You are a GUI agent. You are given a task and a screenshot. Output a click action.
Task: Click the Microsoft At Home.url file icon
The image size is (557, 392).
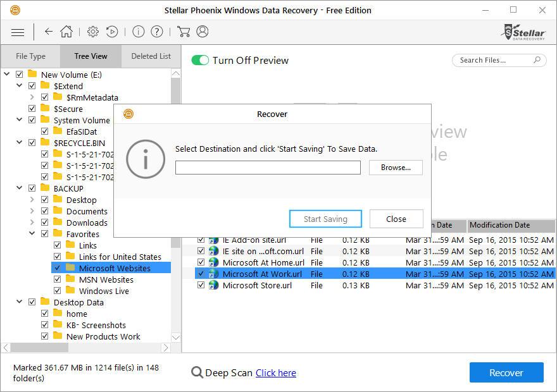pyautogui.click(x=213, y=262)
